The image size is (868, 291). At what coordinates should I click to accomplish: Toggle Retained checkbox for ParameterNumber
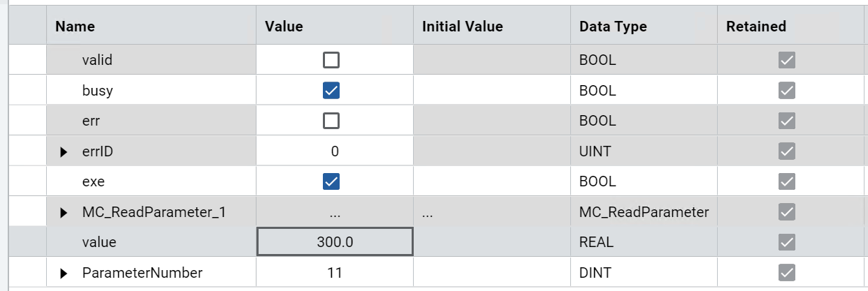(787, 273)
